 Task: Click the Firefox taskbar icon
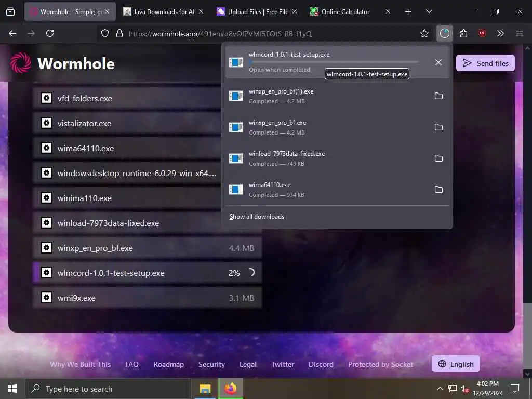pos(231,389)
